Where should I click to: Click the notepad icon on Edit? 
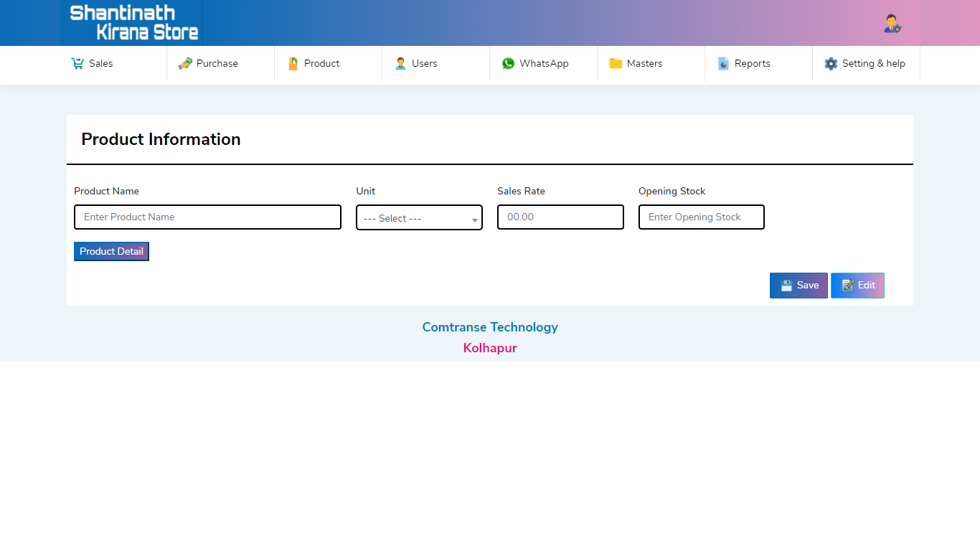[x=847, y=286]
